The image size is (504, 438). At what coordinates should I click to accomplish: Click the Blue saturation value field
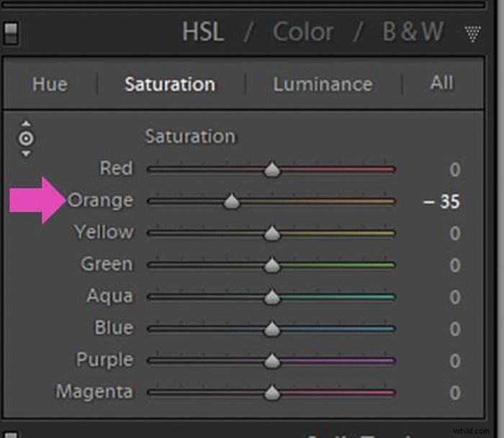pos(455,329)
